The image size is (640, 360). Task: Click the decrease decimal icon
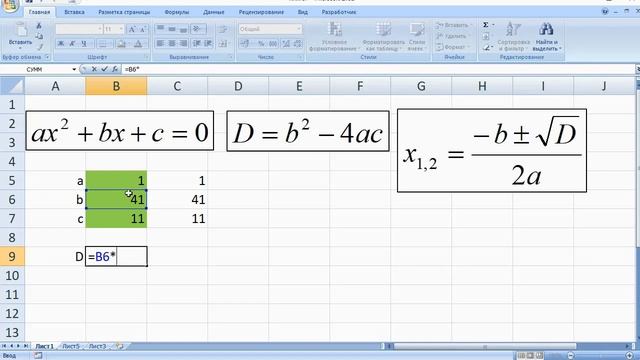(298, 43)
